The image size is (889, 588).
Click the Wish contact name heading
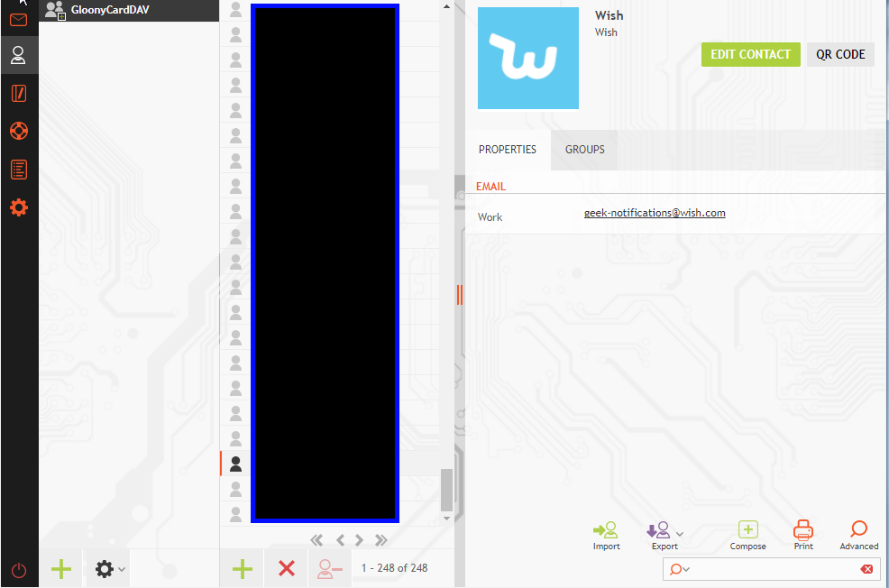(609, 15)
